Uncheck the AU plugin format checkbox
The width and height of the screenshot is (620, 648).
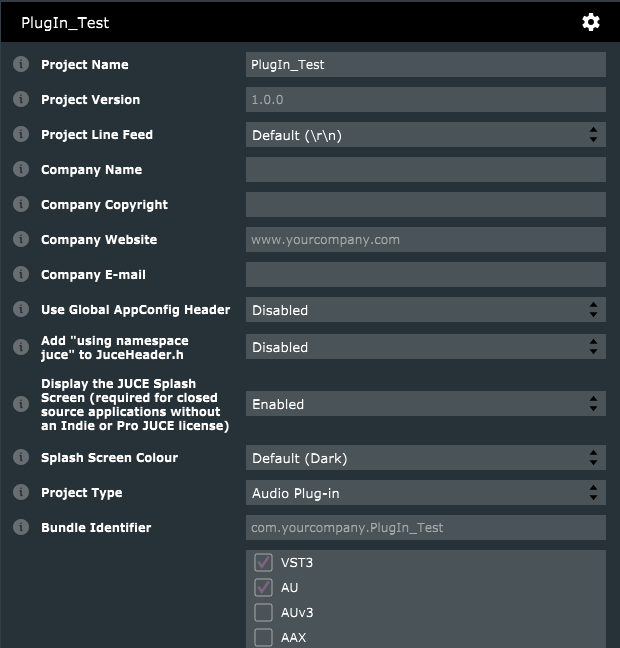(264, 588)
